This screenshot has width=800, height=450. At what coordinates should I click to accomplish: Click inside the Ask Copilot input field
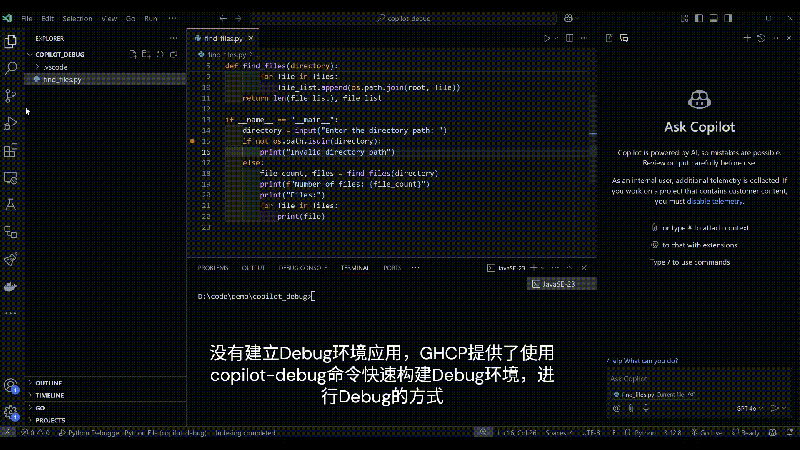click(699, 379)
